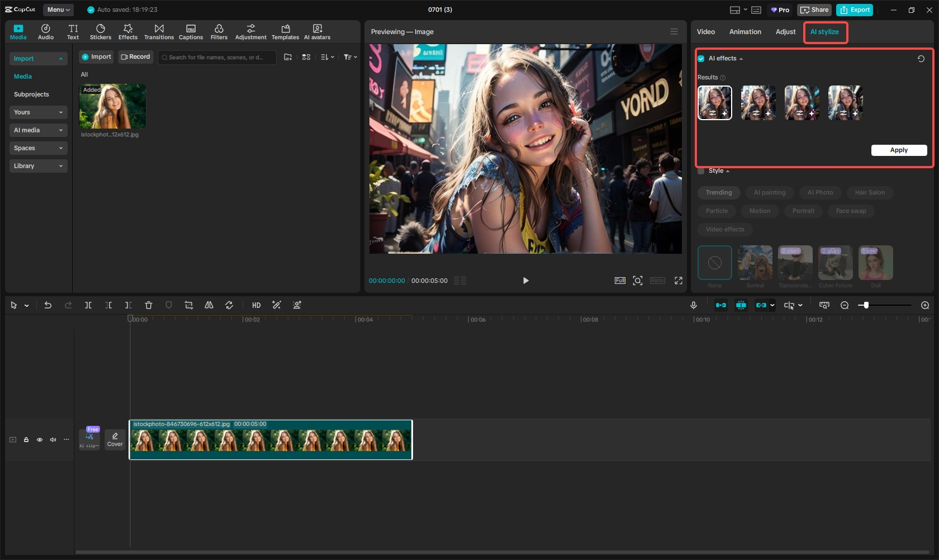Open the Transitions panel

coord(159,32)
